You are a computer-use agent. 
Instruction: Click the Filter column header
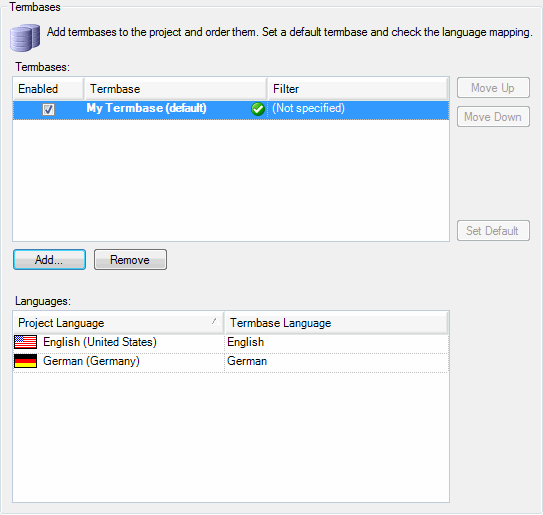point(358,89)
